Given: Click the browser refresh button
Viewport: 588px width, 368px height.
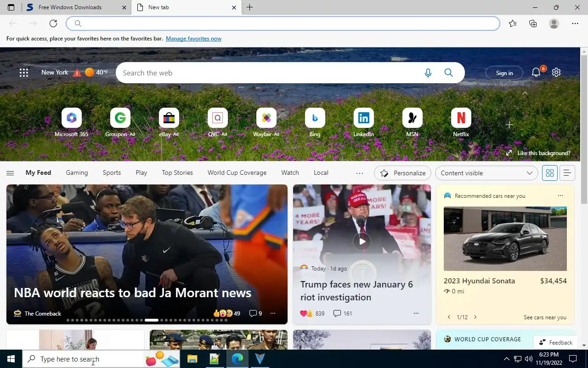Looking at the screenshot, I should (53, 23).
